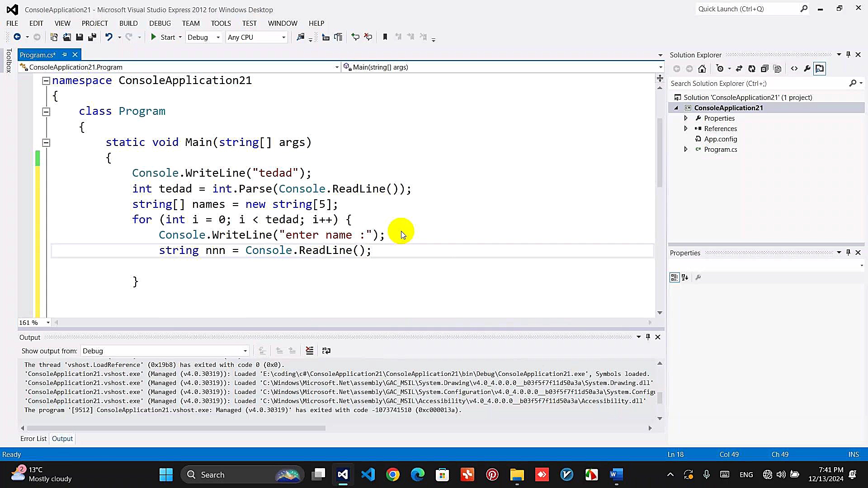Toggle auto hide pin on Properties panel
Viewport: 868px width, 488px height.
(x=848, y=253)
